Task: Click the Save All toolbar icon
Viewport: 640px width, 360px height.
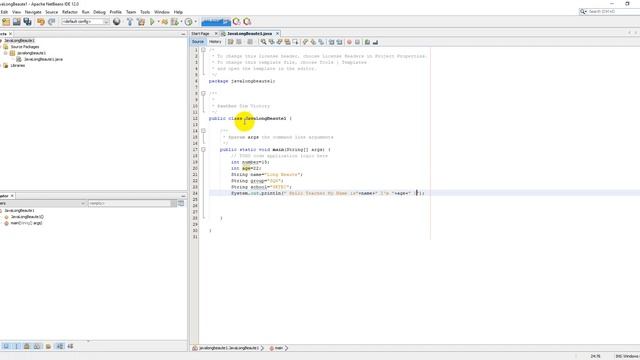Action: [x=27, y=22]
